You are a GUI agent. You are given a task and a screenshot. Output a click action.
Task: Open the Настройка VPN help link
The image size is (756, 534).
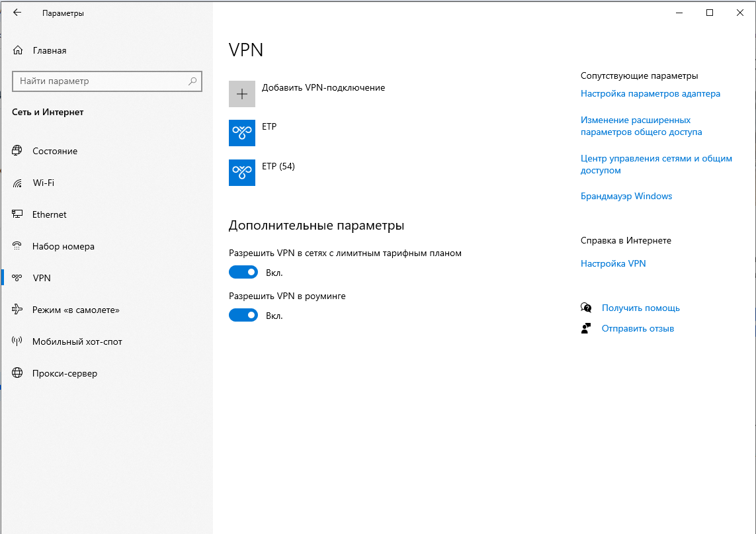pyautogui.click(x=613, y=263)
